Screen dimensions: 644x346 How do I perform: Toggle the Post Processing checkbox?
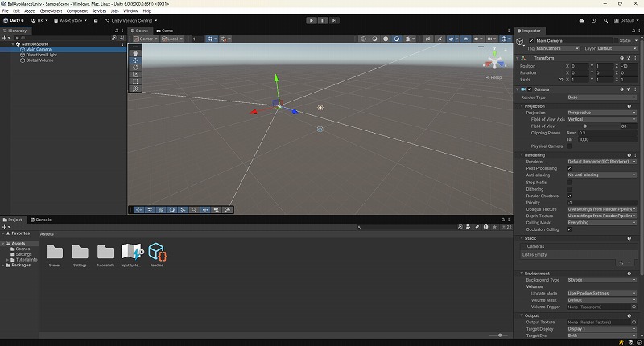[569, 168]
